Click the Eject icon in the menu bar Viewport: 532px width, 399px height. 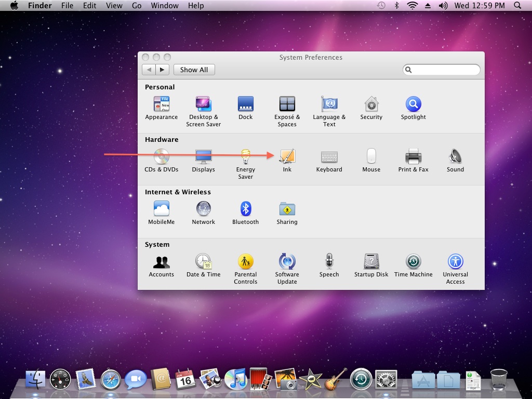pos(428,5)
